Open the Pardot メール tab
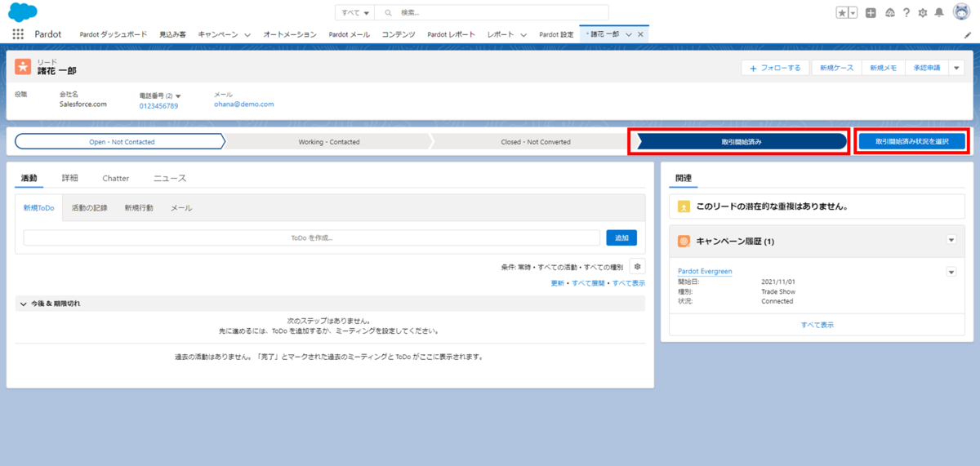This screenshot has height=466, width=980. (350, 34)
